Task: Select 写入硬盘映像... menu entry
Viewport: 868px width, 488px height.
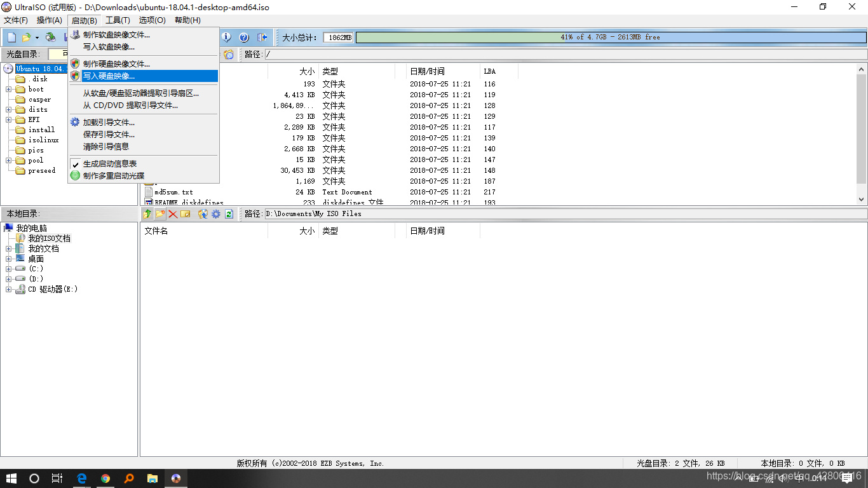Action: pos(144,76)
